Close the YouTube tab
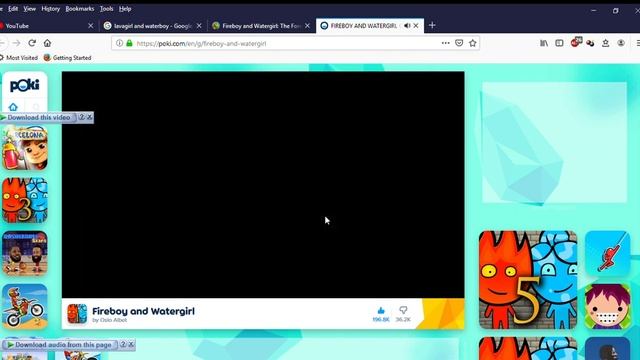The width and height of the screenshot is (640, 360). [x=91, y=26]
